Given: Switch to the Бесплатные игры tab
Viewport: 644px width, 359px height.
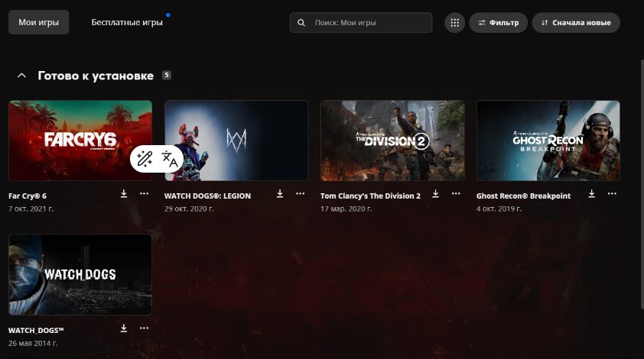Looking at the screenshot, I should [x=127, y=22].
